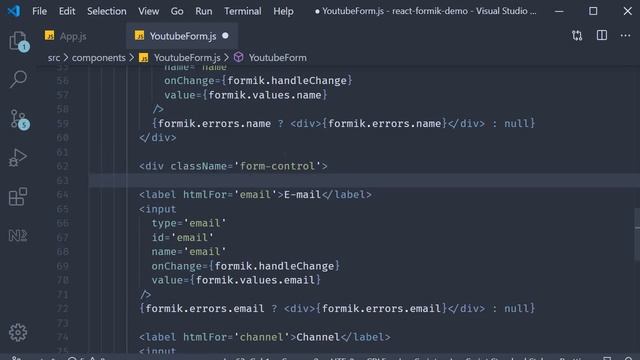Screen dimensions: 640x360
Task: Click name='email' attribute line
Action: (x=189, y=251)
